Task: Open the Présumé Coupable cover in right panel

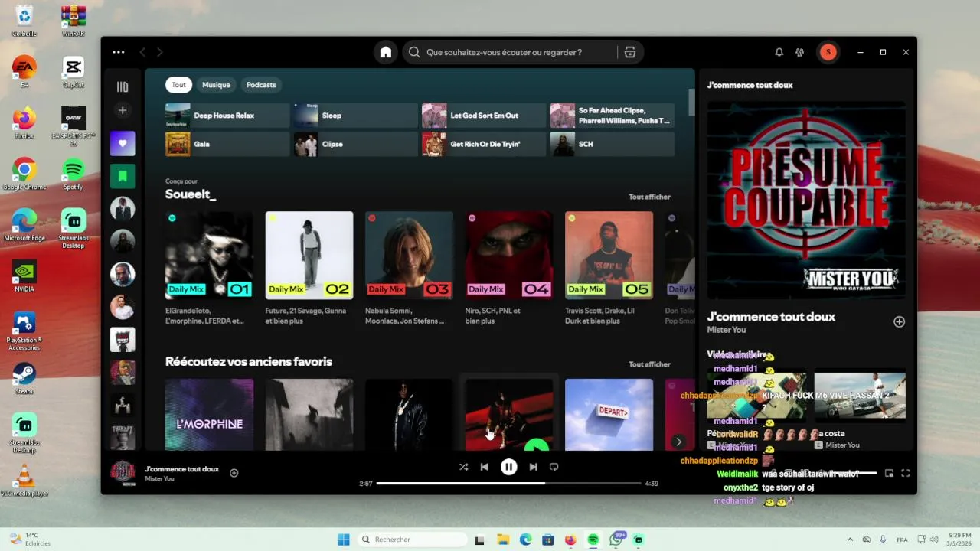Action: point(806,201)
